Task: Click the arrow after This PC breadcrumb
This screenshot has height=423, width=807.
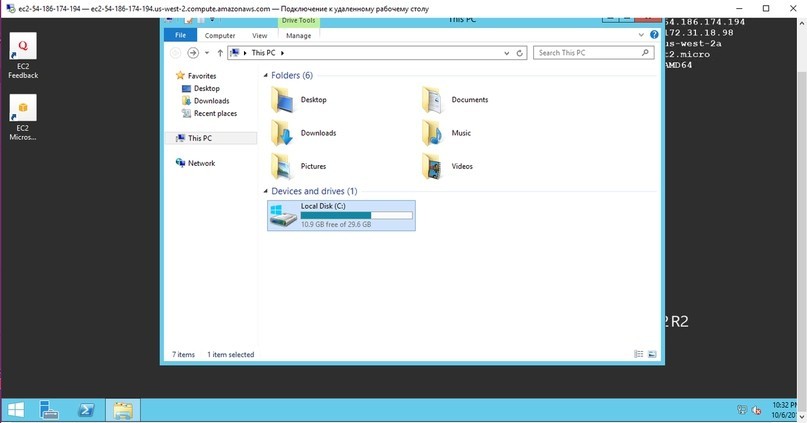Action: point(283,53)
